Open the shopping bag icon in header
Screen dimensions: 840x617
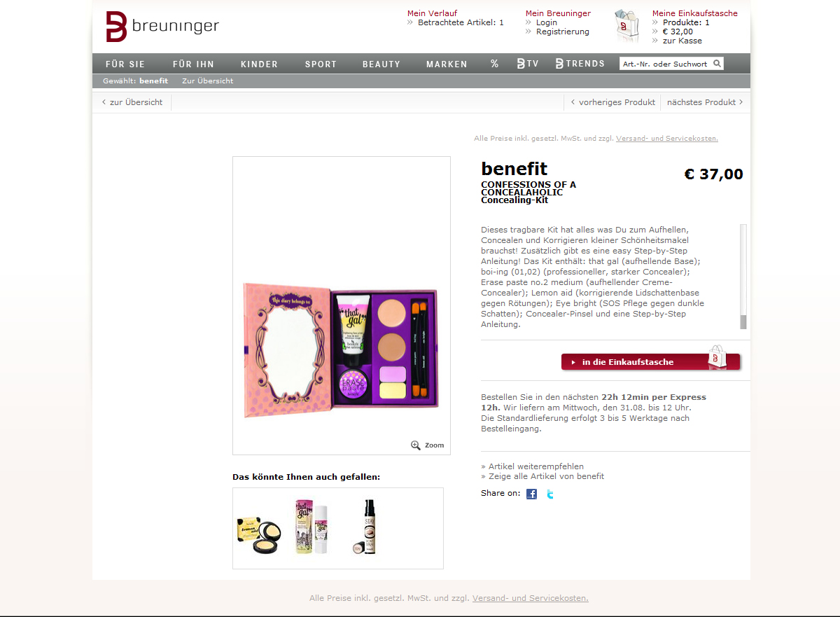[x=626, y=27]
